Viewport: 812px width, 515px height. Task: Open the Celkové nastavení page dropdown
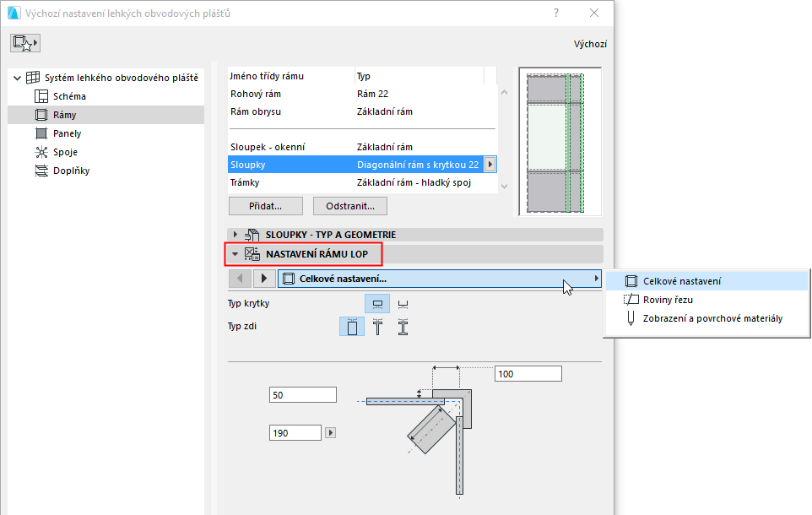(x=440, y=279)
